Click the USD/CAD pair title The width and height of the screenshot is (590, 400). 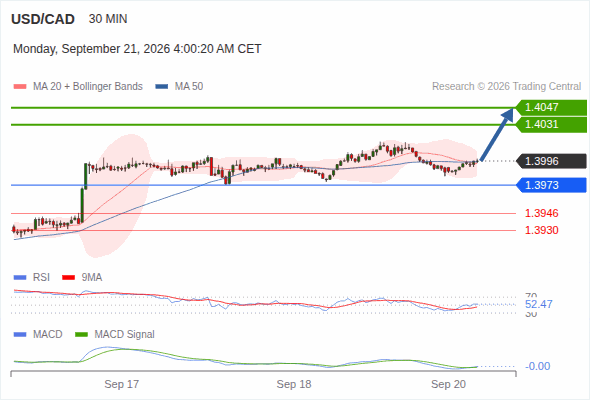tap(43, 19)
